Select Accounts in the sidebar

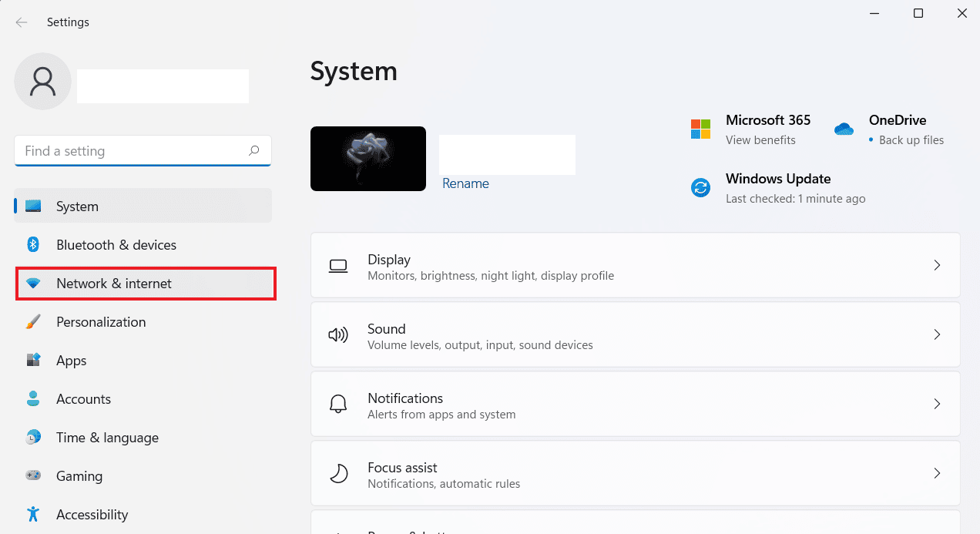[143, 398]
